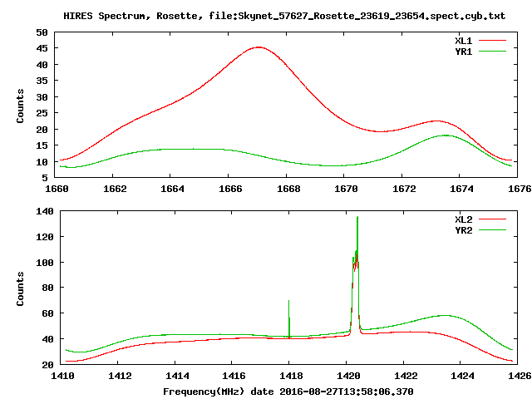This screenshot has height=399, width=532.
Task: Click the 140 y-axis tick label
Action: (x=45, y=211)
